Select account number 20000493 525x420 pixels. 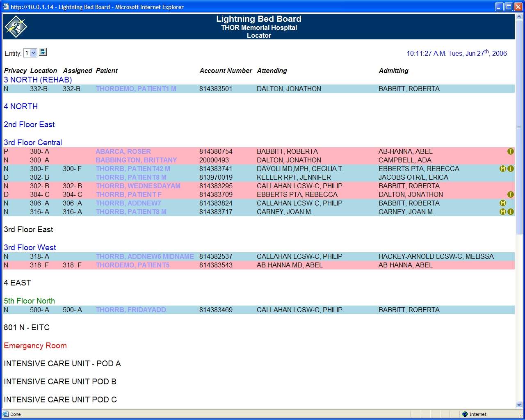point(214,160)
